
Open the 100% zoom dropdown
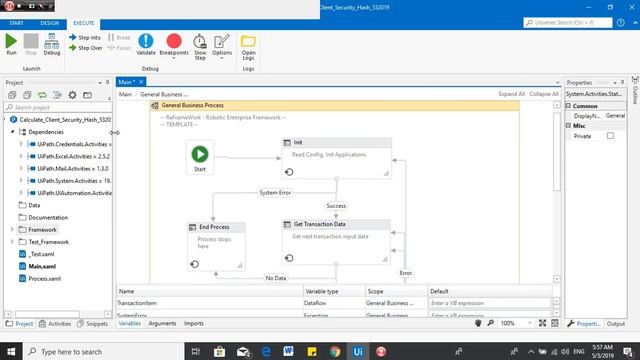[x=530, y=323]
